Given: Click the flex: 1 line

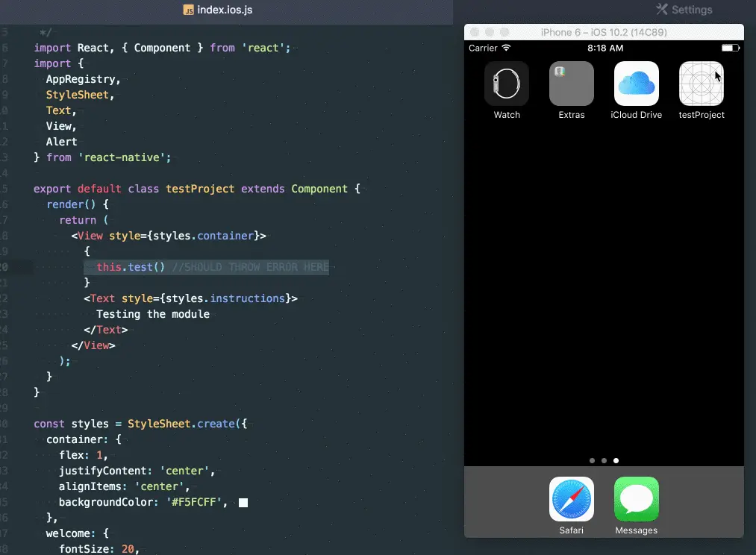Looking at the screenshot, I should (83, 455).
